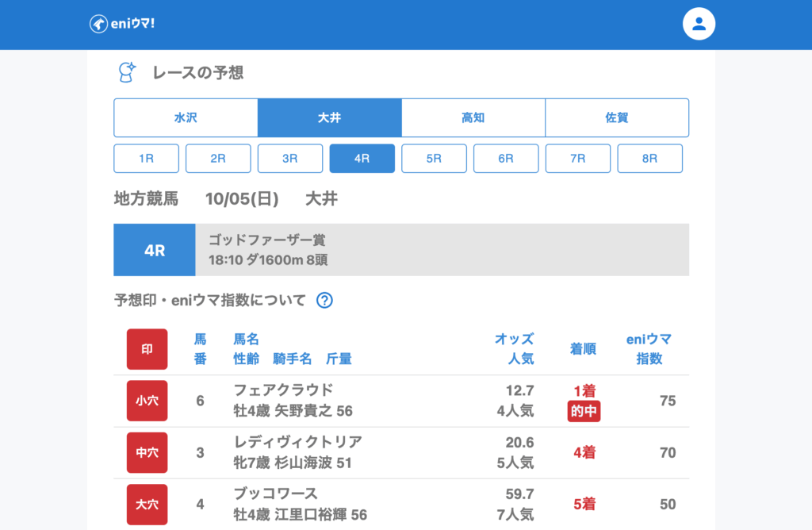Viewport: 812px width, 530px height.
Task: Click the race prediction mascot icon
Action: [x=127, y=73]
